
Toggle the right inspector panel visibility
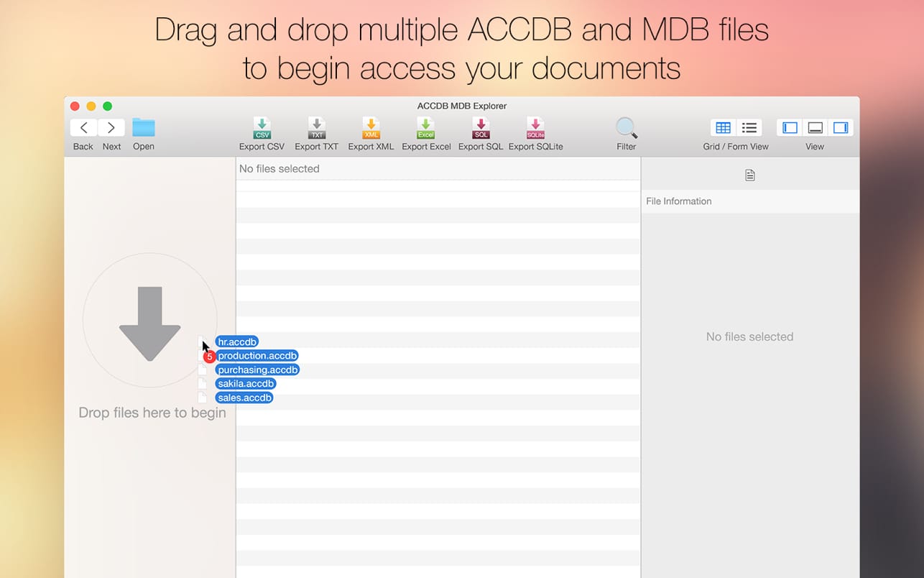841,127
